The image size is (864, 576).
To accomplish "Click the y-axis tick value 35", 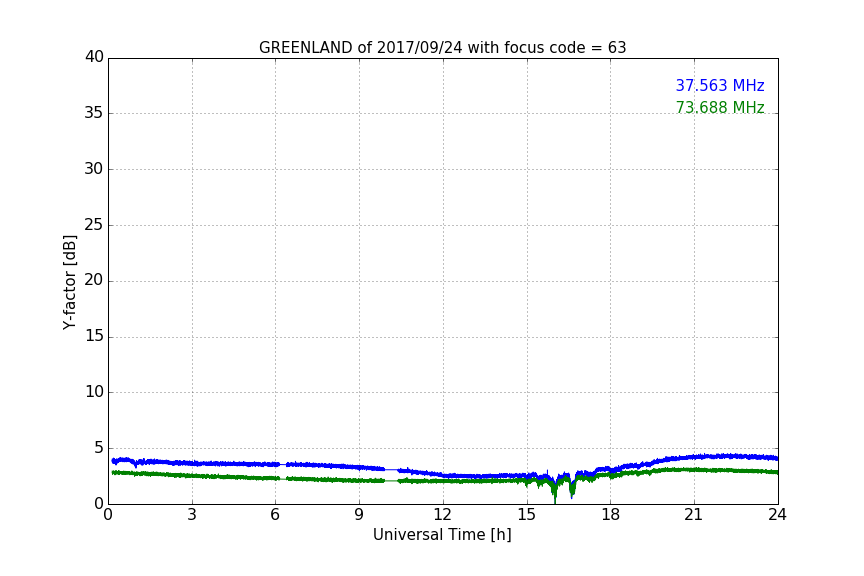I will click(94, 113).
